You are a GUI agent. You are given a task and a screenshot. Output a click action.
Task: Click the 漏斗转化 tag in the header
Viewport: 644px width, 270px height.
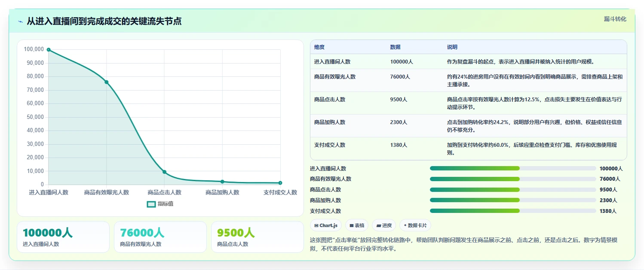pos(615,19)
